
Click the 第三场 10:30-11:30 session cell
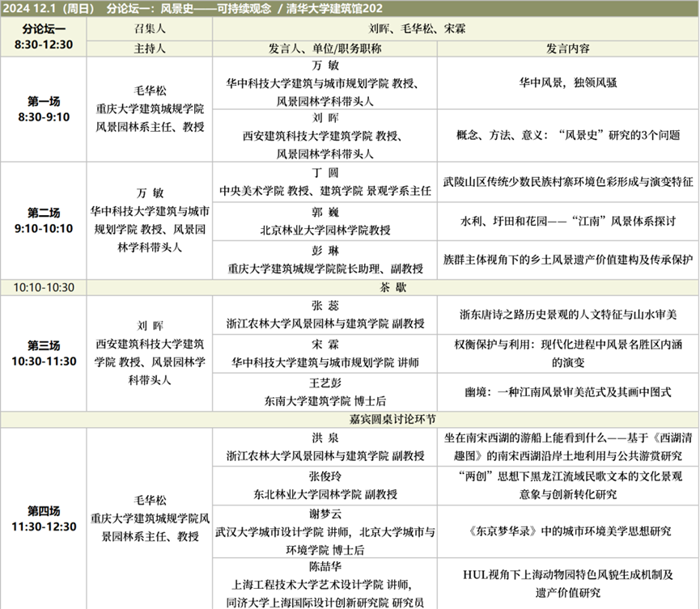43,353
